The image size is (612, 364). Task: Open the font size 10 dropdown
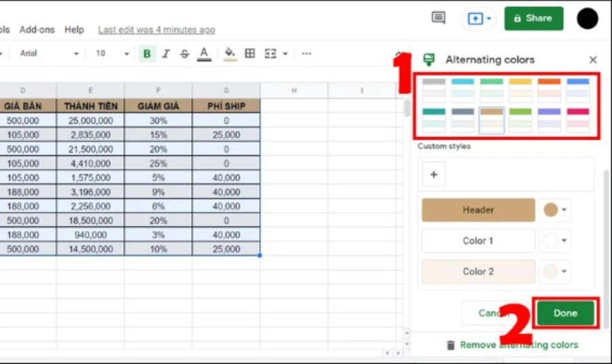coord(112,54)
